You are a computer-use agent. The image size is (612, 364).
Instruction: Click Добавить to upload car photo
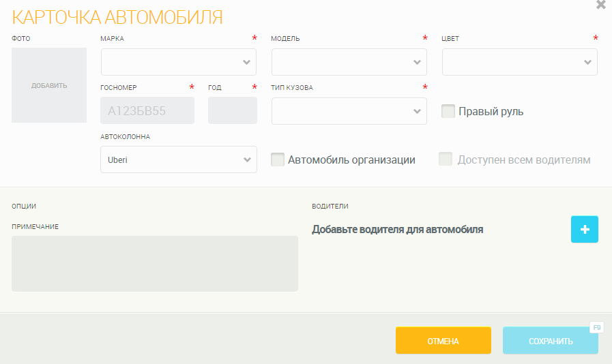click(49, 85)
